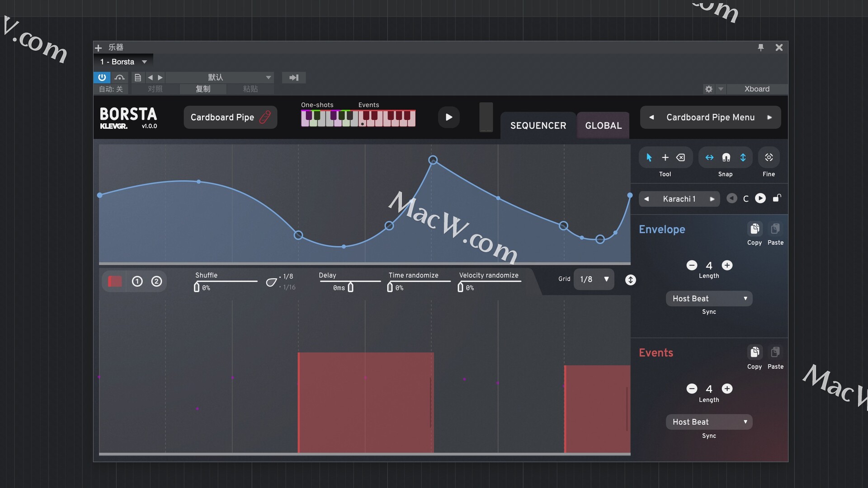Enable the magnet snap icon

coord(726,157)
